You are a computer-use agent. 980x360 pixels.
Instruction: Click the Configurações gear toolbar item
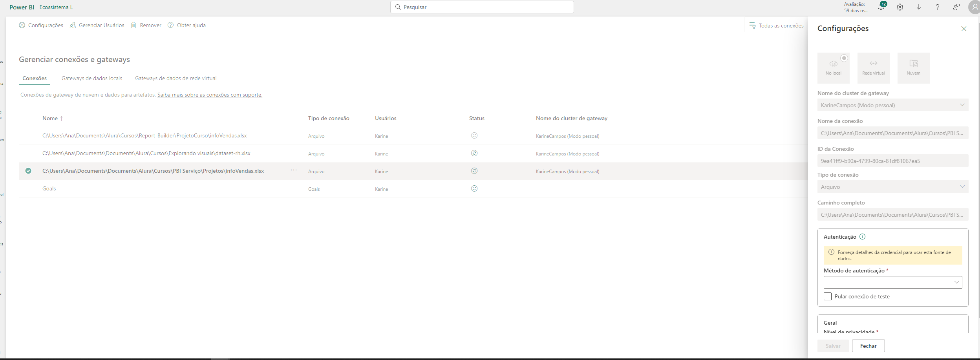pyautogui.click(x=41, y=25)
